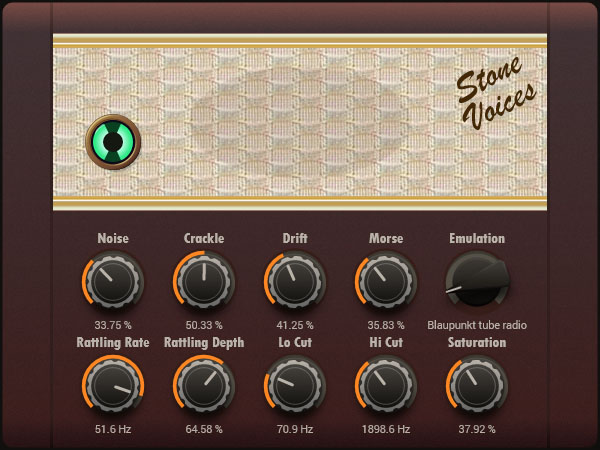Click the Rattling Depth knob
Viewport: 600px width, 450px height.
click(x=204, y=386)
